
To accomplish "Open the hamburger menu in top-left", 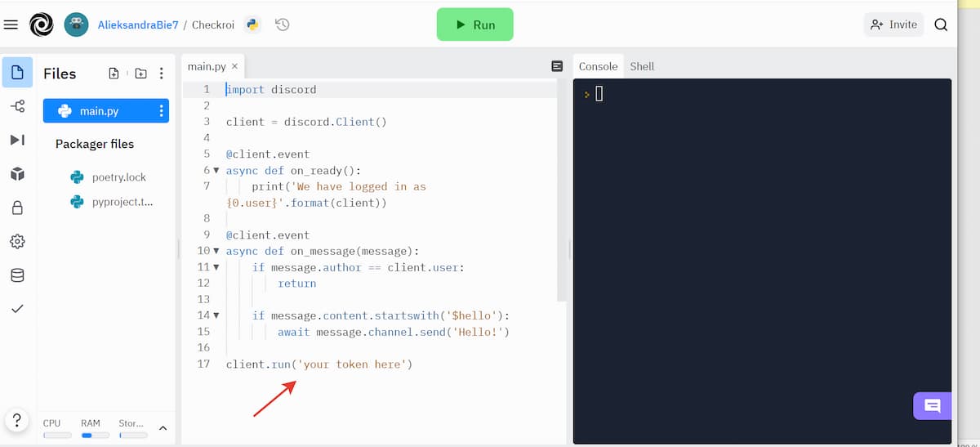I will (x=11, y=25).
